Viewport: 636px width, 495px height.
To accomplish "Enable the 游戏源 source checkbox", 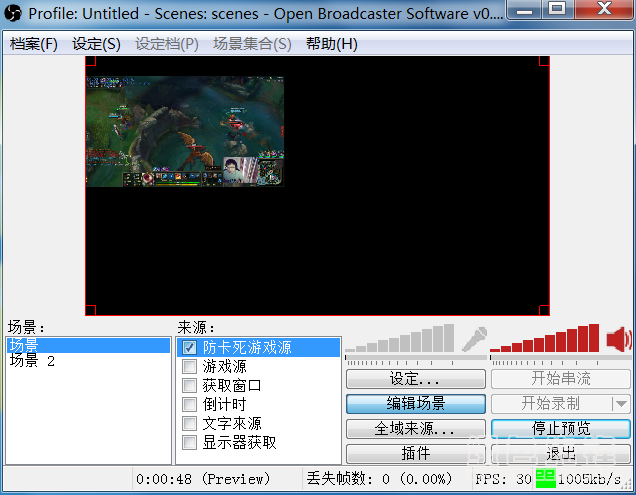I will [x=189, y=366].
